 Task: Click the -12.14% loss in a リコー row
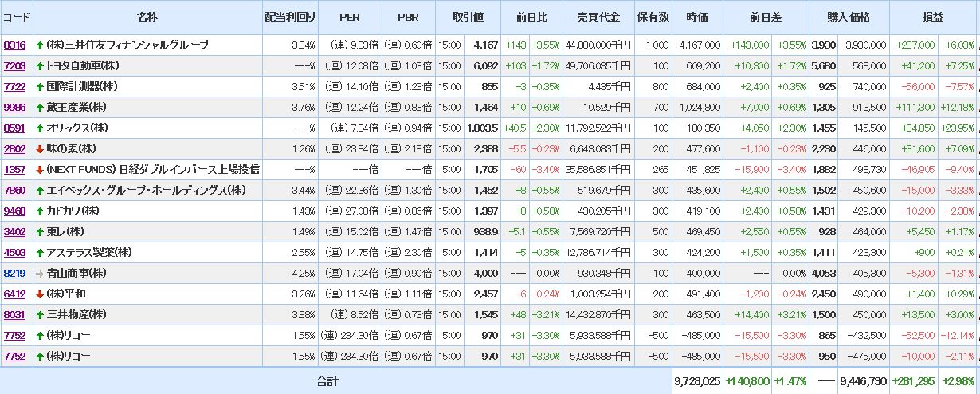click(957, 336)
